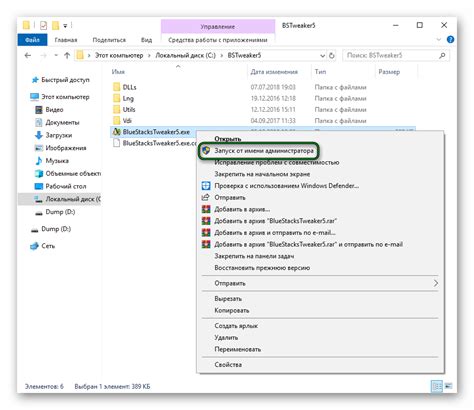
Task: Choose Удалить in the context menu
Action: (x=226, y=338)
